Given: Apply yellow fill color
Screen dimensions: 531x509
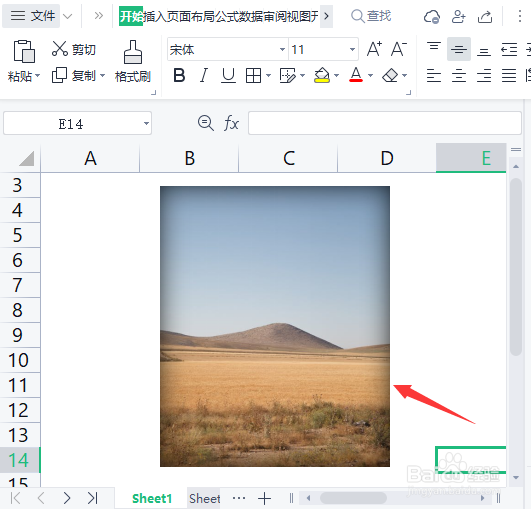Looking at the screenshot, I should coord(322,75).
